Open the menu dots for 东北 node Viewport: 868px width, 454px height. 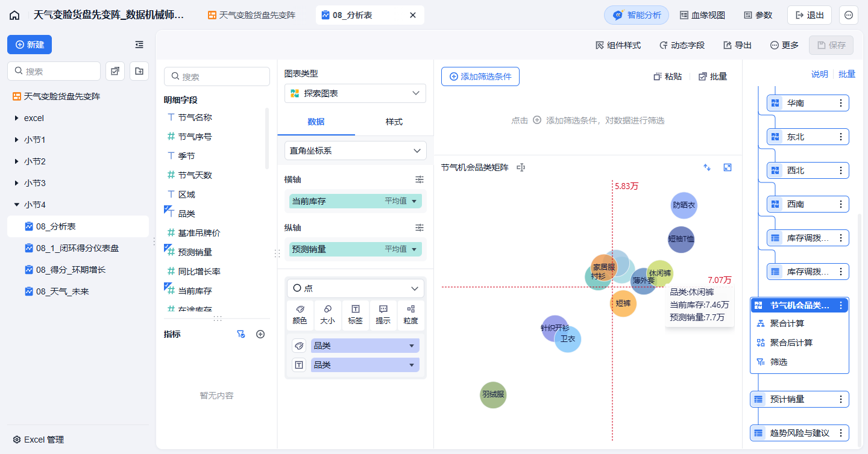point(841,137)
